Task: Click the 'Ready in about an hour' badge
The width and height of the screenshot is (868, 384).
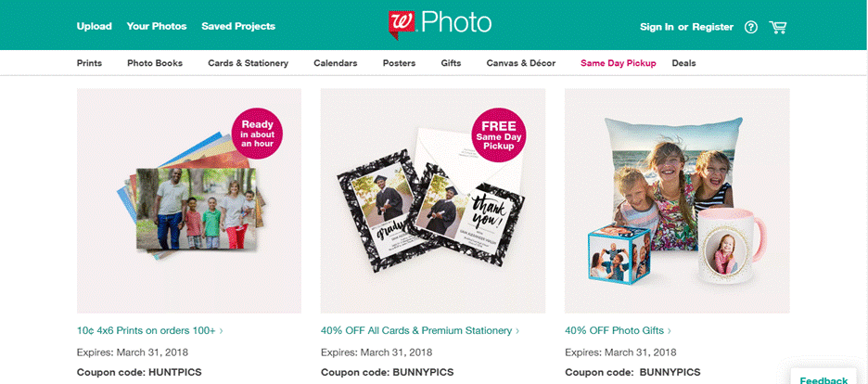Action: click(x=257, y=134)
